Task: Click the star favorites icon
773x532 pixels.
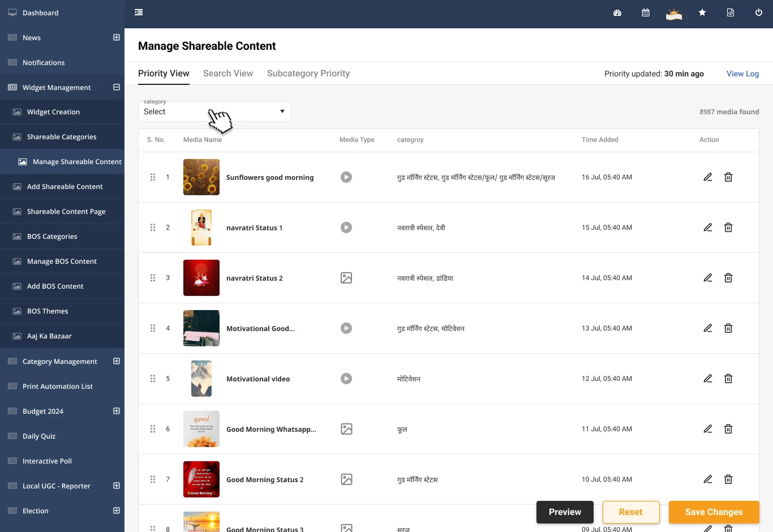Action: click(x=702, y=12)
